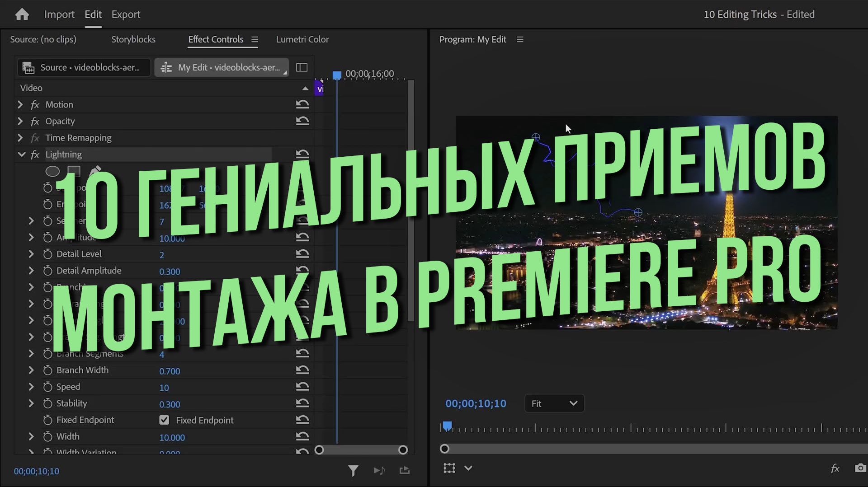Viewport: 868px width, 487px height.
Task: Expand the Detail Amplitude parameter
Action: pos(31,271)
